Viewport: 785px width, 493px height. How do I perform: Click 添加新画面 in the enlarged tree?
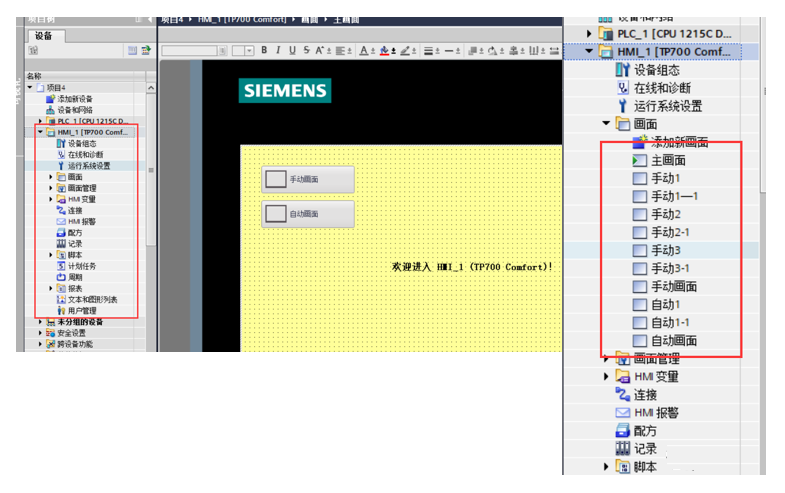679,142
